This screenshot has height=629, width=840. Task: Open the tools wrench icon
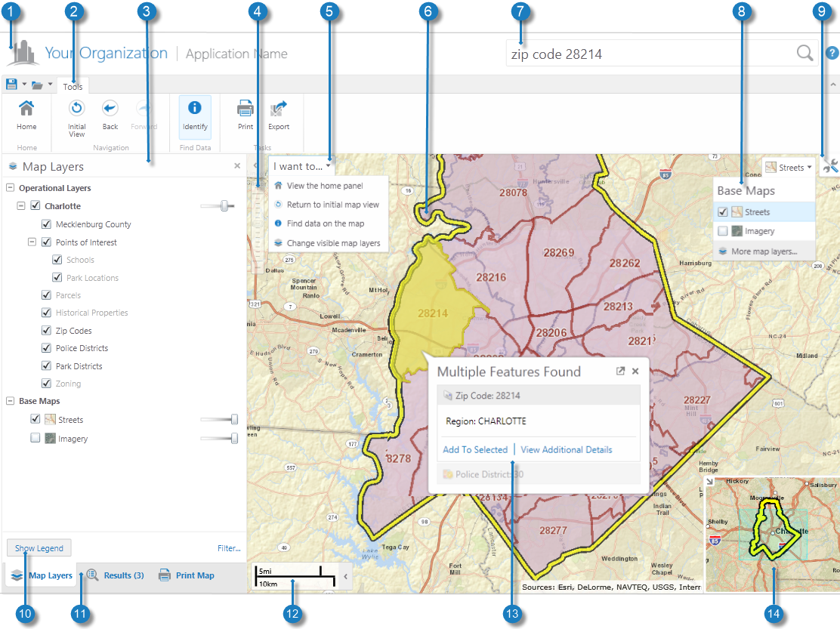pos(831,168)
